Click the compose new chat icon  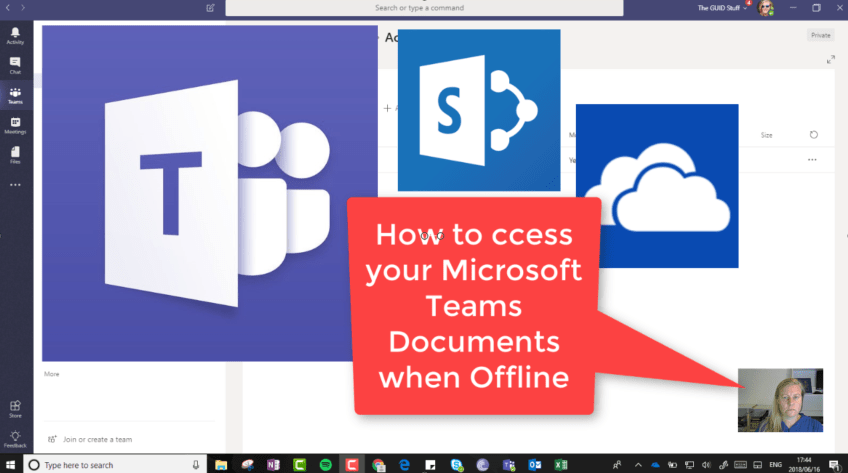pyautogui.click(x=210, y=8)
